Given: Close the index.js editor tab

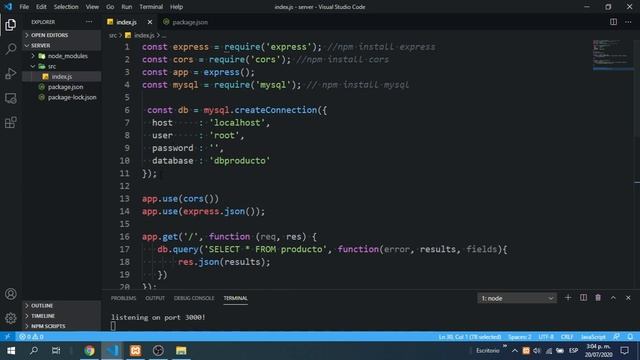Looking at the screenshot, I should (150, 22).
